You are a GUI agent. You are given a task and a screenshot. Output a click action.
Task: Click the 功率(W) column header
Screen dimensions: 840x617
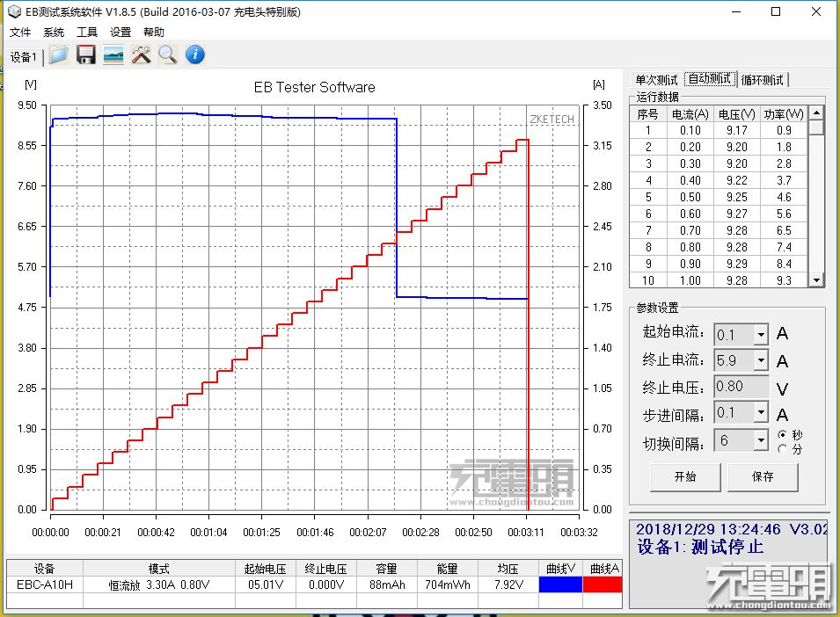point(784,114)
